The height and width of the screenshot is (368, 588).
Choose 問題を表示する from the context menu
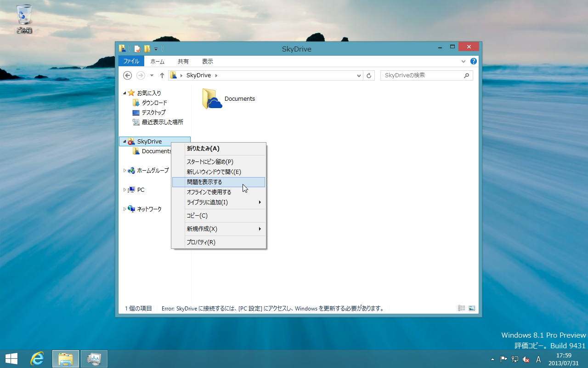219,182
